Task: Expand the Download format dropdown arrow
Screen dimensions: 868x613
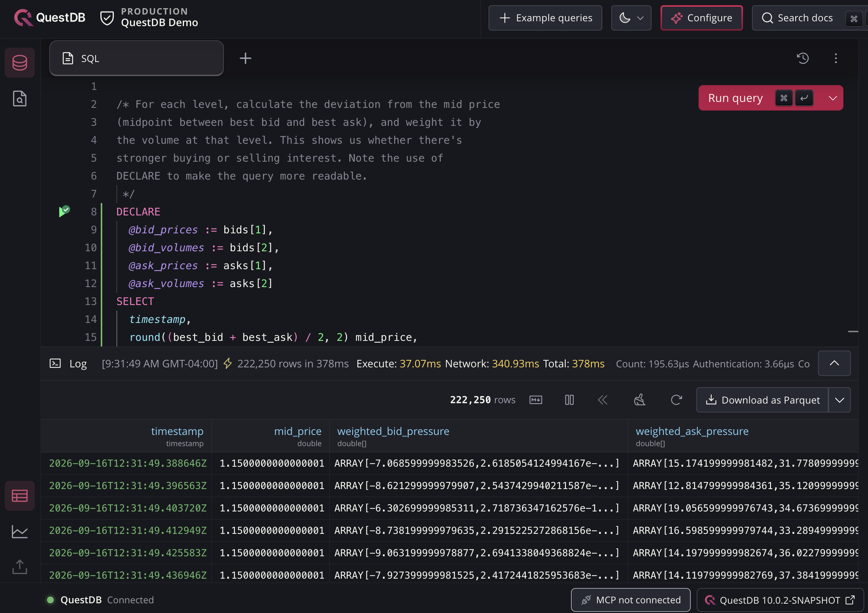Action: pyautogui.click(x=840, y=400)
